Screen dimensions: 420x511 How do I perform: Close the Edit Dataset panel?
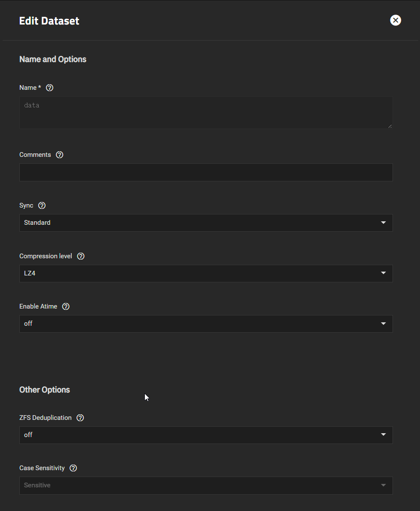395,20
